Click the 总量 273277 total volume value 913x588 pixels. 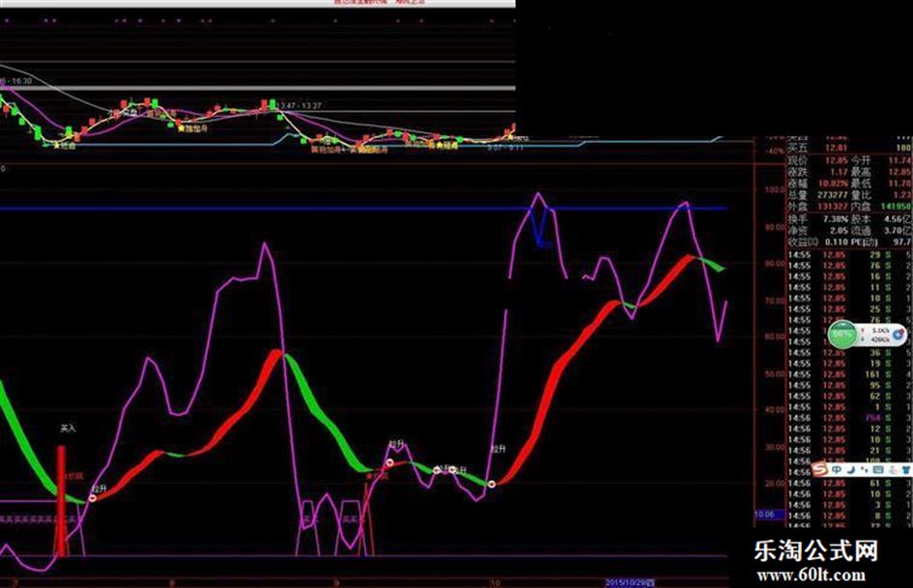pos(832,195)
